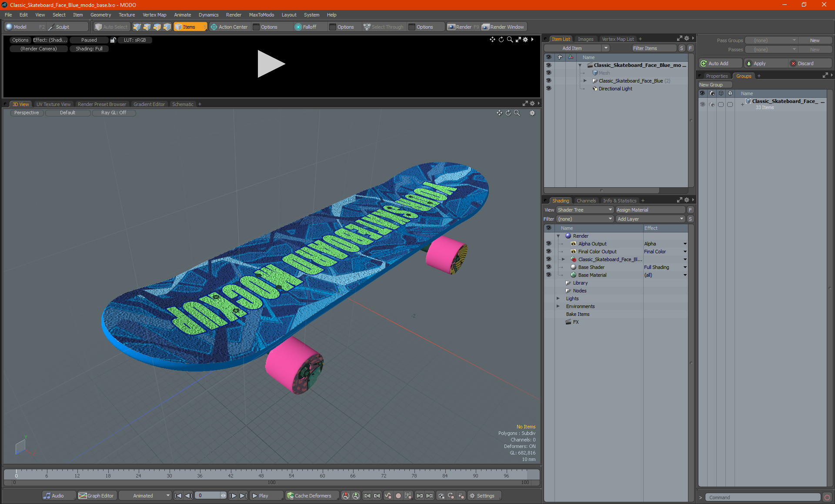Click the Assign Material button
Image resolution: width=835 pixels, height=504 pixels.
[x=650, y=210]
